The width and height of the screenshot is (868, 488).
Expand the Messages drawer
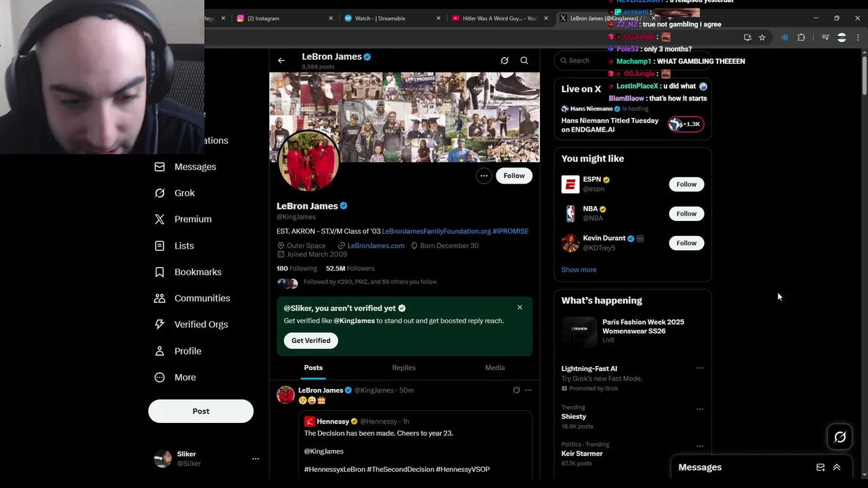(x=837, y=468)
